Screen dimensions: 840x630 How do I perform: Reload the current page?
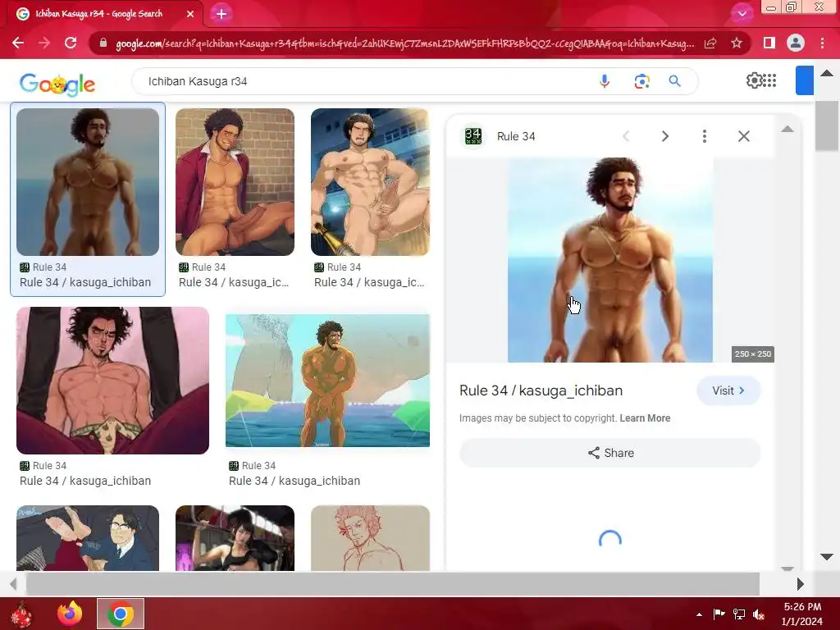click(x=71, y=43)
